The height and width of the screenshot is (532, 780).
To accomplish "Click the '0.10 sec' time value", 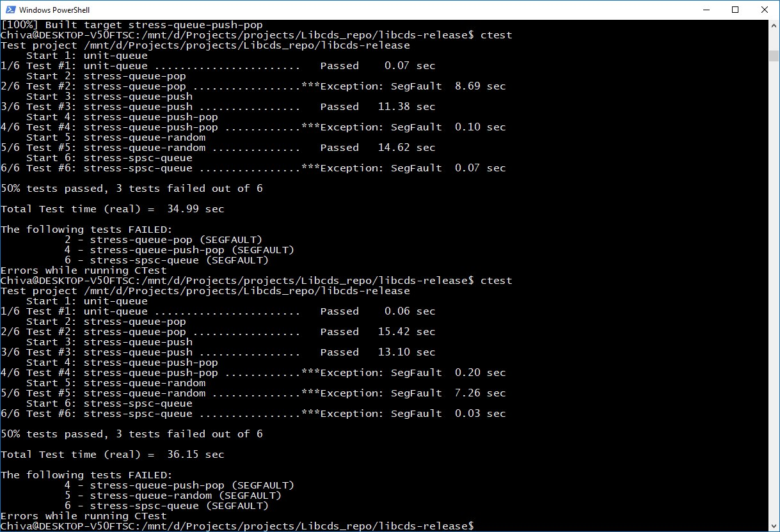I will click(480, 127).
